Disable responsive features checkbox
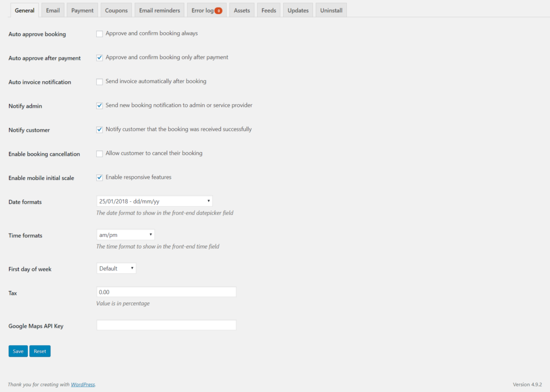Viewport: 550px width, 392px height. coord(99,177)
